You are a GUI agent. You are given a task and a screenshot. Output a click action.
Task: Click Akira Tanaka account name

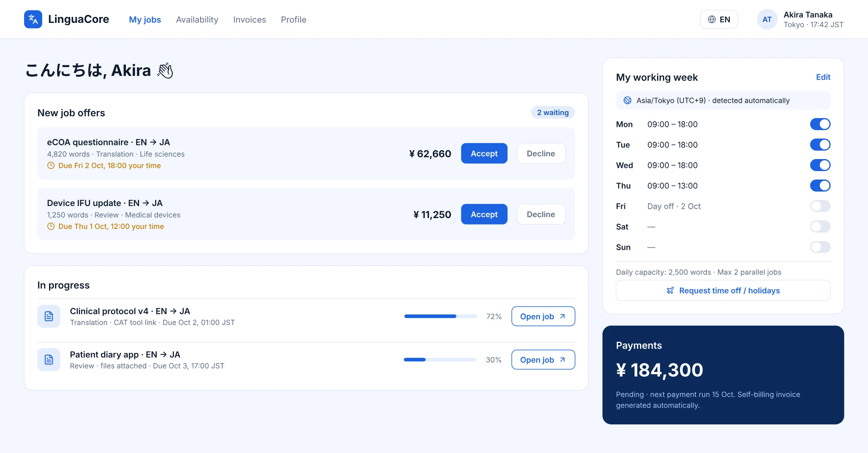pyautogui.click(x=808, y=15)
